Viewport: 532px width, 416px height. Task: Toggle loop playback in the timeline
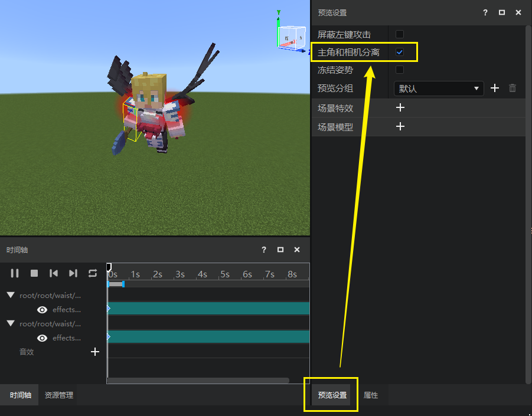tap(93, 273)
